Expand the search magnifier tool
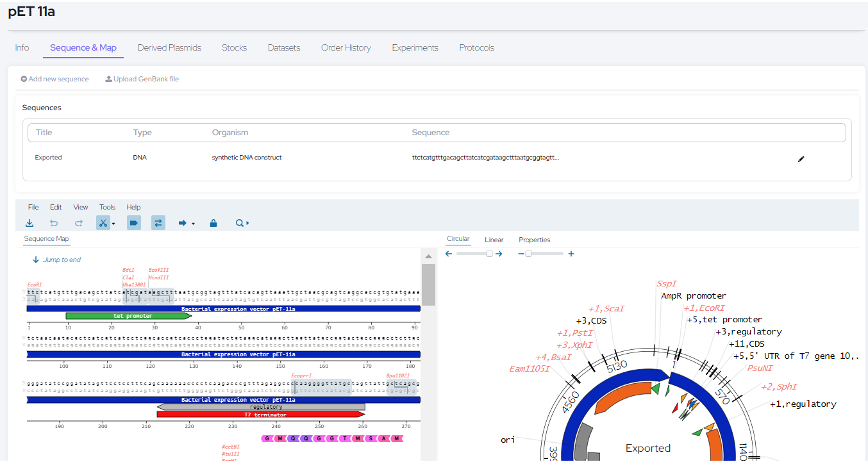This screenshot has height=462, width=868. click(x=242, y=223)
